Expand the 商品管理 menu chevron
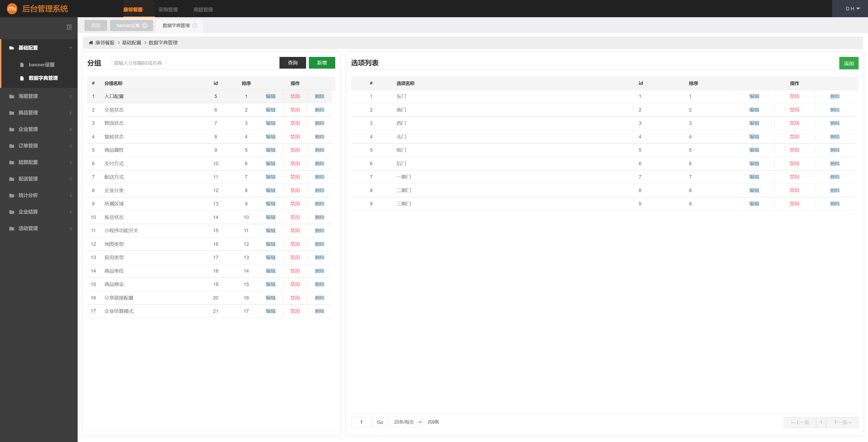The image size is (868, 442). [71, 113]
